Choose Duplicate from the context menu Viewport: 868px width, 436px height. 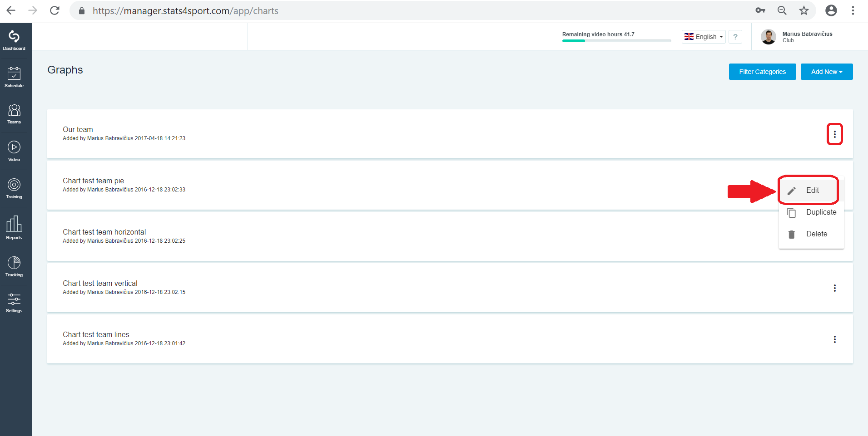point(811,212)
